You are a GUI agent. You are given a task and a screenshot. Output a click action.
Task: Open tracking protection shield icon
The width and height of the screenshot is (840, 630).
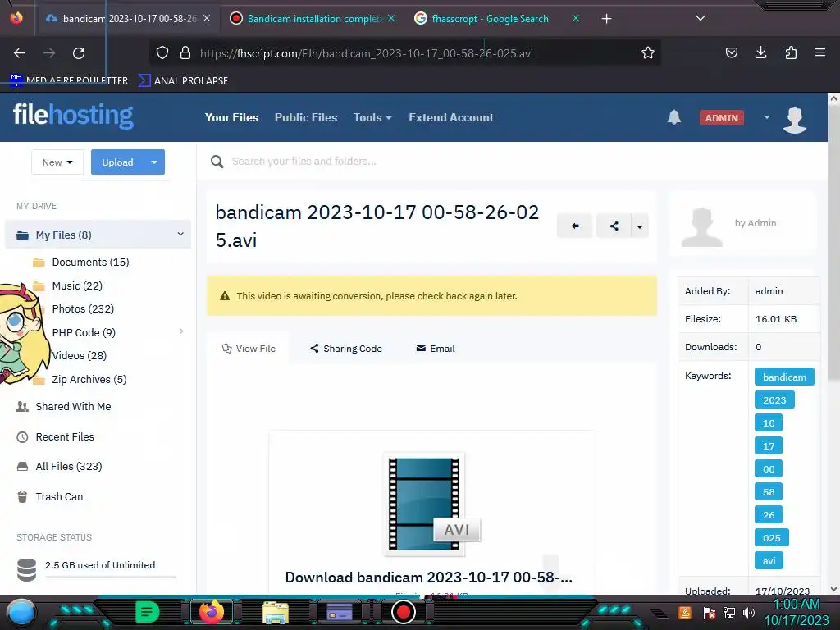[x=162, y=53]
